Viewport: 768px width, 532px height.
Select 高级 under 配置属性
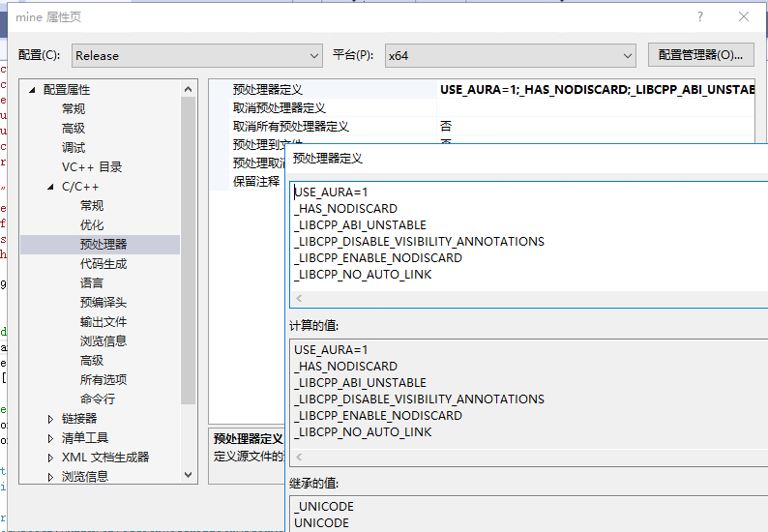click(74, 129)
